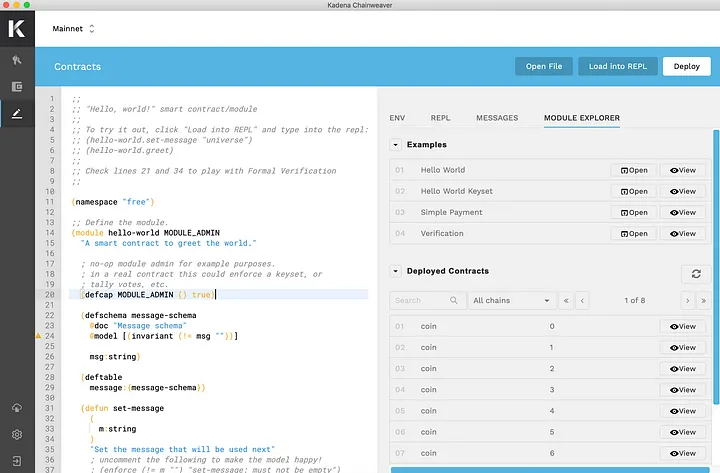
Task: Go to first page of deployed contracts
Action: [566, 301]
